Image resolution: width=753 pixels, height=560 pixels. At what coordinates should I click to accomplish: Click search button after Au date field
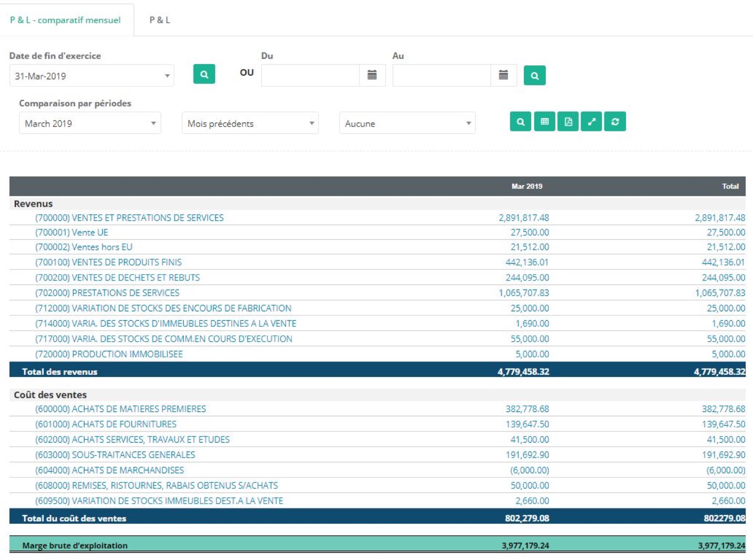535,75
